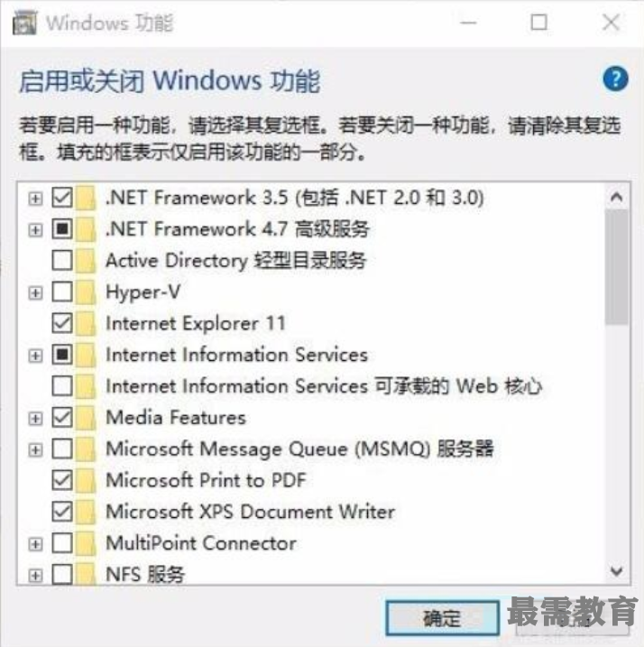Screen dimensions: 644x647
Task: Click the Windows Features title bar icon
Action: (24, 23)
